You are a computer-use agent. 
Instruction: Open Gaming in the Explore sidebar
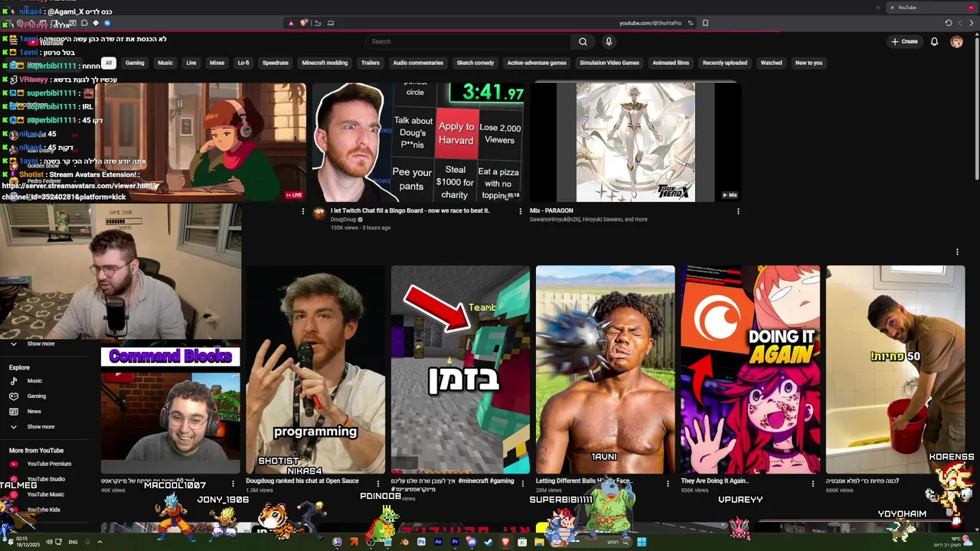pyautogui.click(x=36, y=396)
